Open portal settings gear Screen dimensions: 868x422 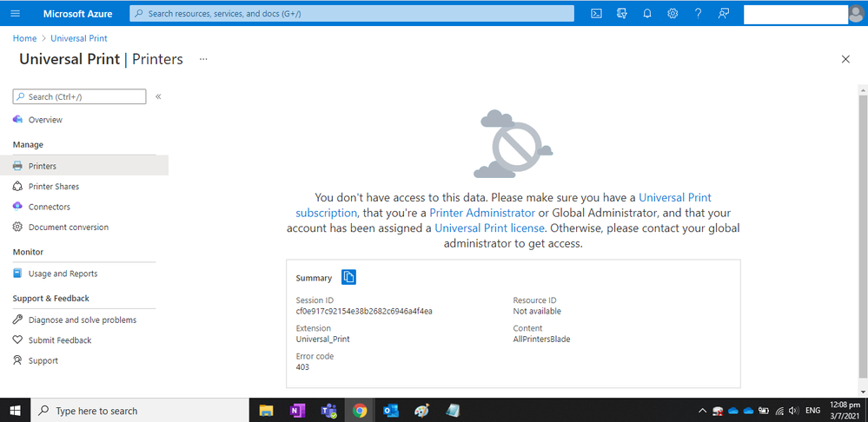coord(673,13)
